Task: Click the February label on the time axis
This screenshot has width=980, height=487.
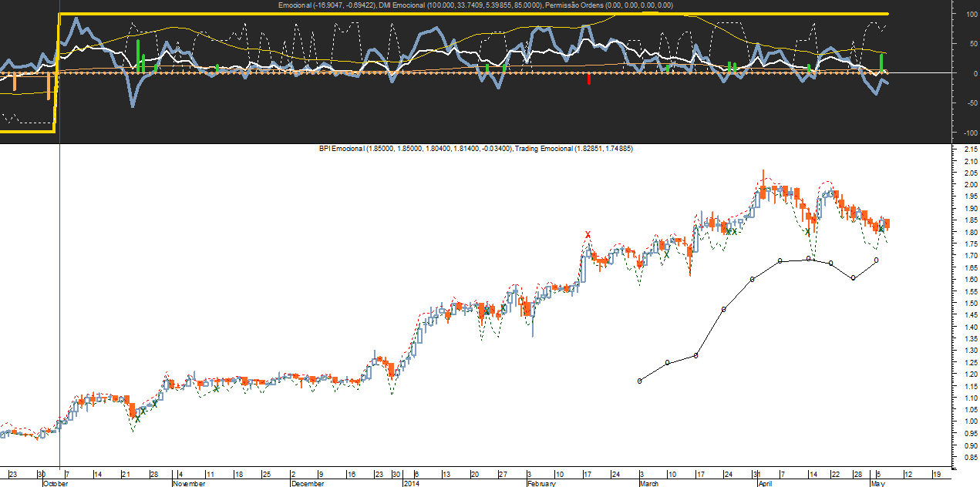Action: point(541,484)
